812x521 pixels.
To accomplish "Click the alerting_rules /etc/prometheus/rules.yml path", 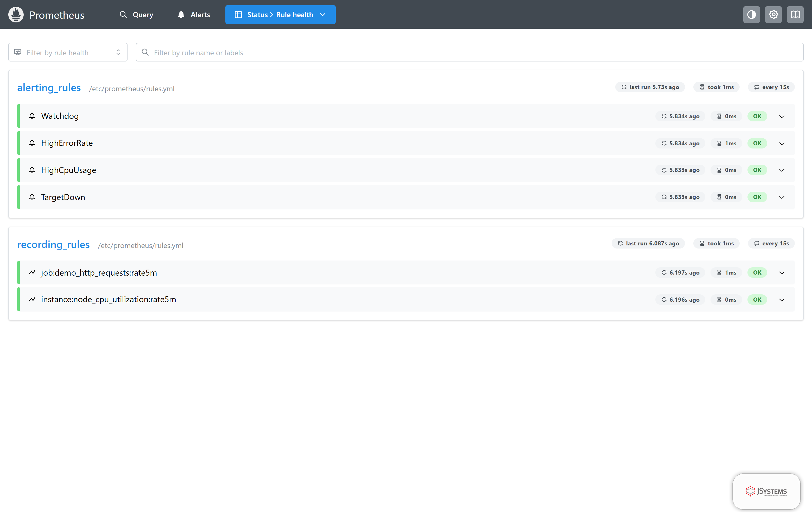I will coord(132,89).
